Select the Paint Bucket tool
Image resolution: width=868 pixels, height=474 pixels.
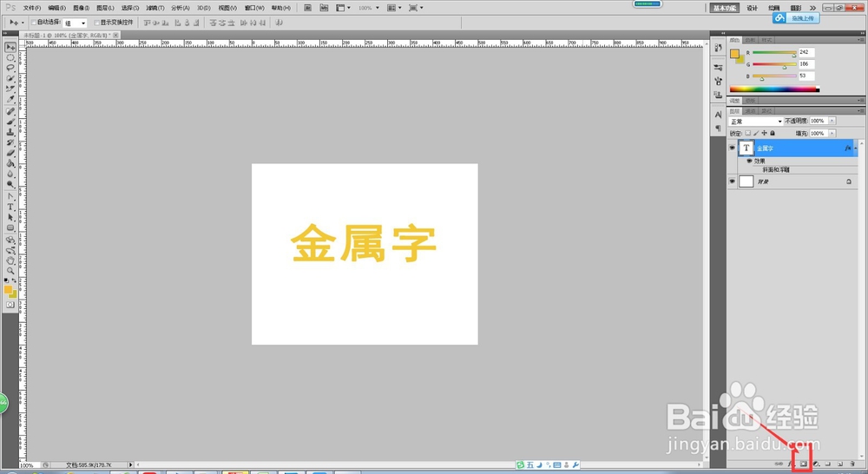click(x=10, y=163)
